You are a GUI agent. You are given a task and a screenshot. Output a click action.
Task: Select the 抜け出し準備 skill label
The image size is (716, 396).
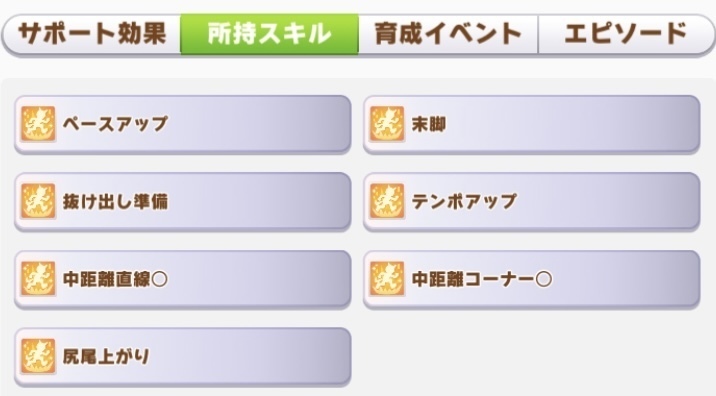115,201
